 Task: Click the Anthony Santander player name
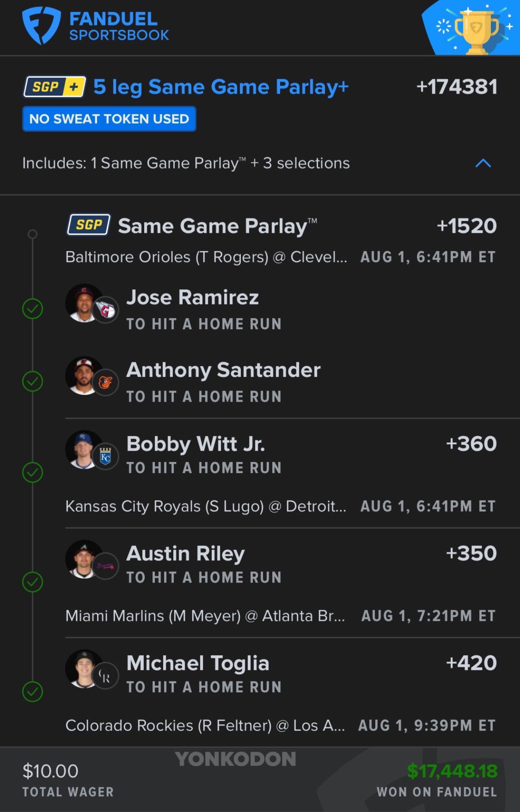click(223, 370)
